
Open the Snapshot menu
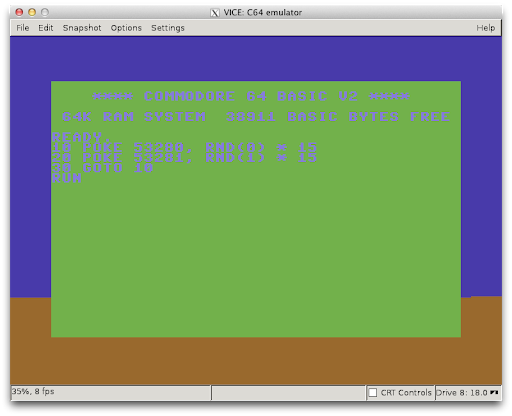82,28
